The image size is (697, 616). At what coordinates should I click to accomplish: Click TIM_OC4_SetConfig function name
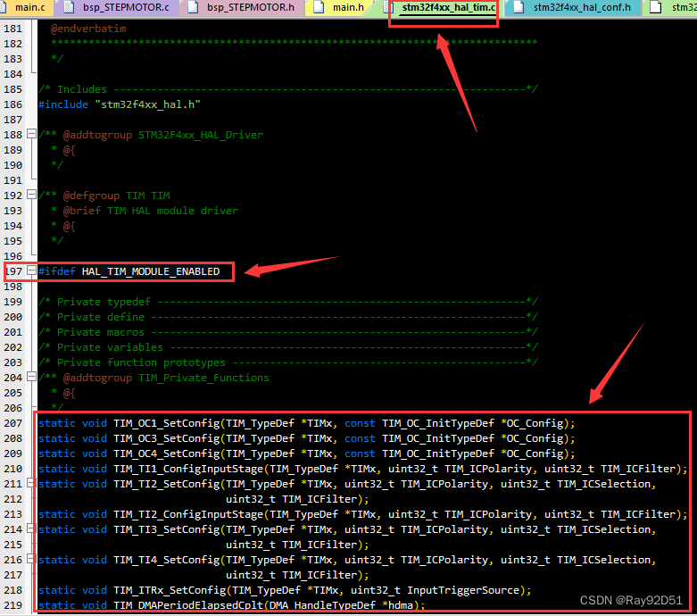click(167, 454)
